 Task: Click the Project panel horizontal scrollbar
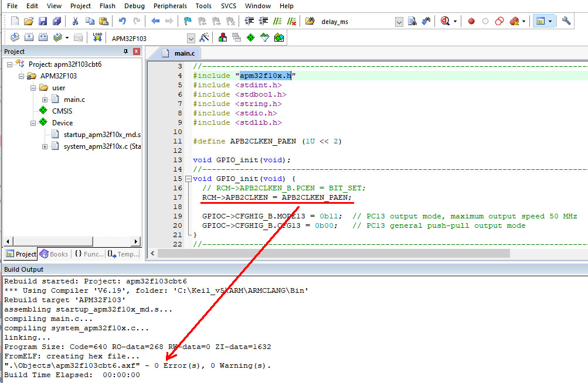(70, 241)
